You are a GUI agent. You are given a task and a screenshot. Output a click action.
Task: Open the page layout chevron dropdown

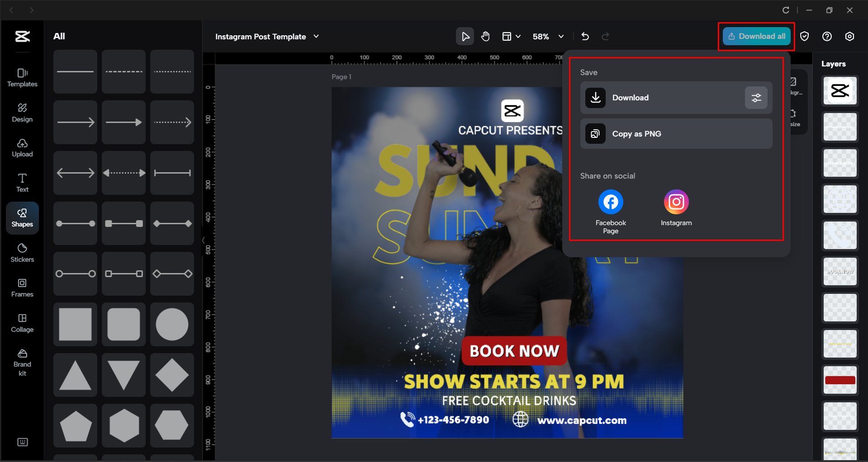click(518, 36)
